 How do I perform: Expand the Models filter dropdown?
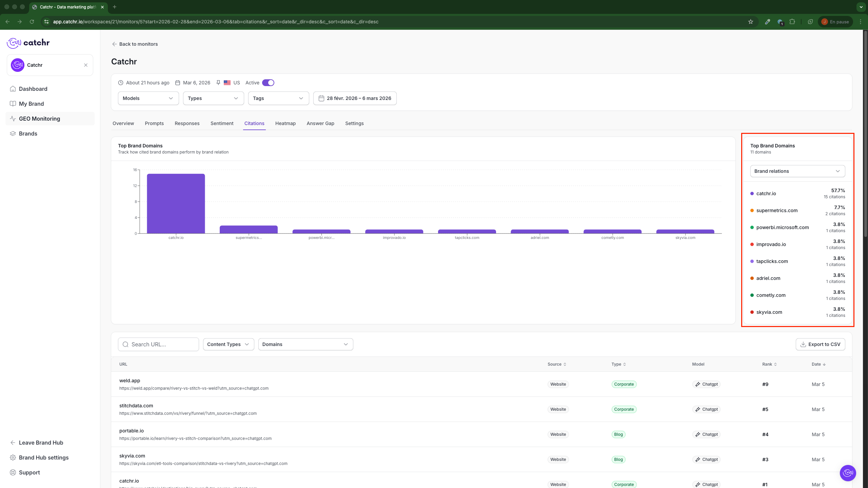[x=148, y=98]
